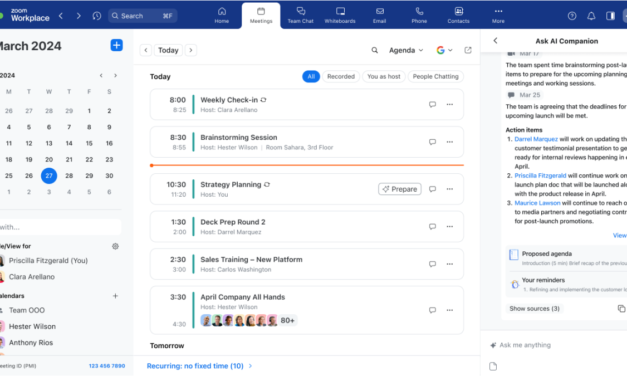
Task: Open Maurice Lawson link in action items
Action: pos(537,203)
